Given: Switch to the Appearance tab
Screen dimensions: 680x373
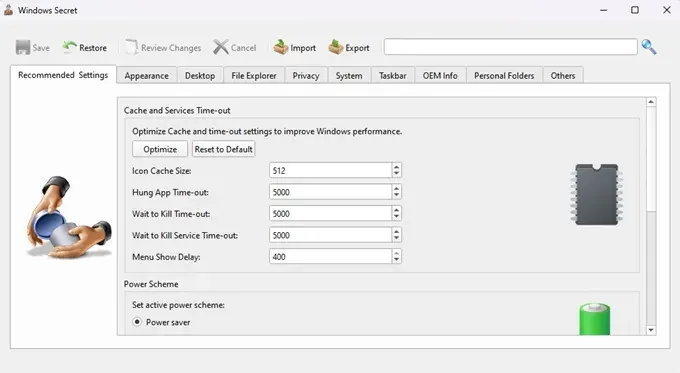Looking at the screenshot, I should (x=147, y=75).
